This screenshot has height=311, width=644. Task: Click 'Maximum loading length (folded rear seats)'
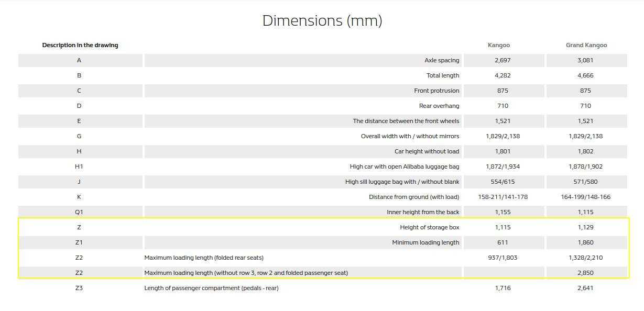point(204,258)
